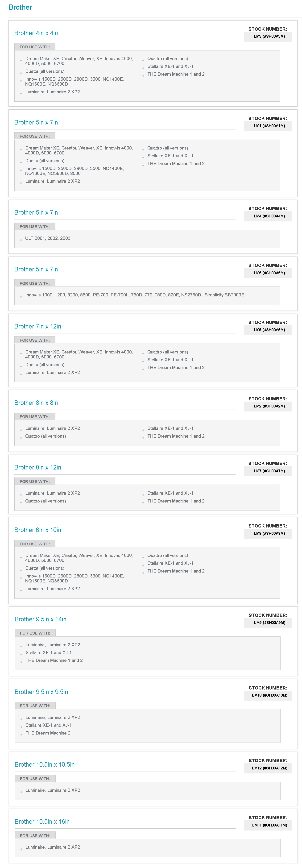Screen dimensions: 302x868
Task: Click the Brother heading at the top
Action: (20, 7)
